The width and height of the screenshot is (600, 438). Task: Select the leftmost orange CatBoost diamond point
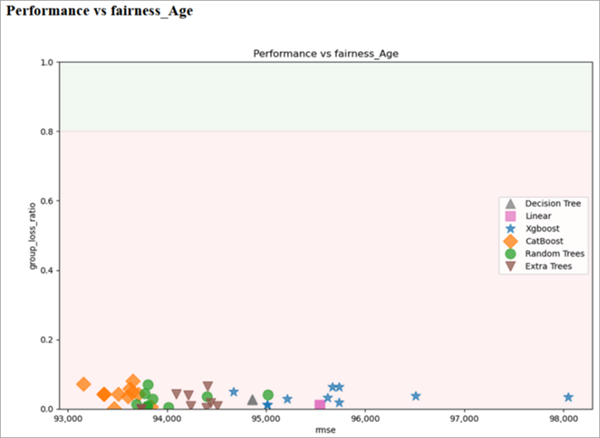coord(84,384)
